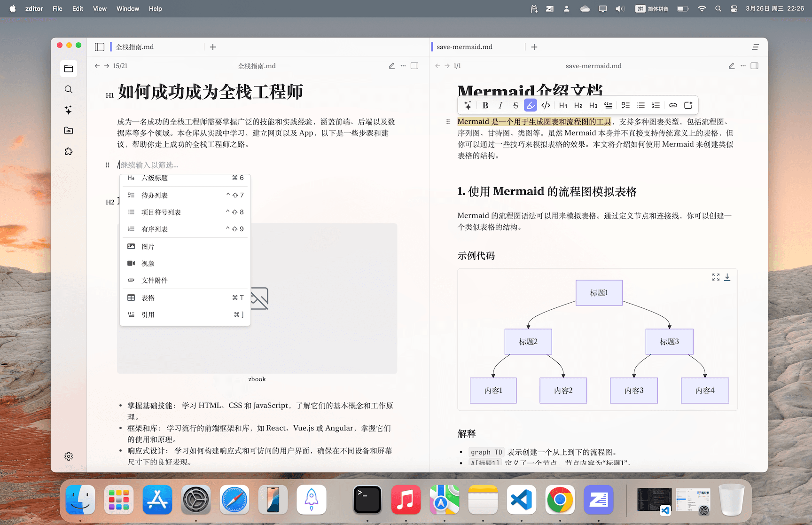Viewport: 812px width, 525px height.
Task: Toggle right panel in 全栈指南.md pane
Action: [x=414, y=66]
